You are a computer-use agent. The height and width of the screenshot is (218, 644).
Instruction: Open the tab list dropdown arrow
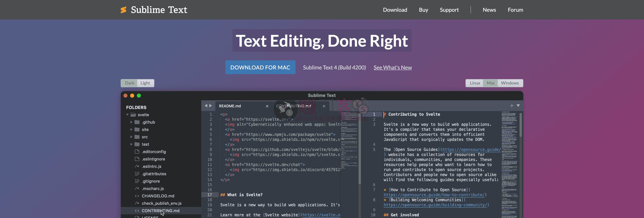coord(518,106)
